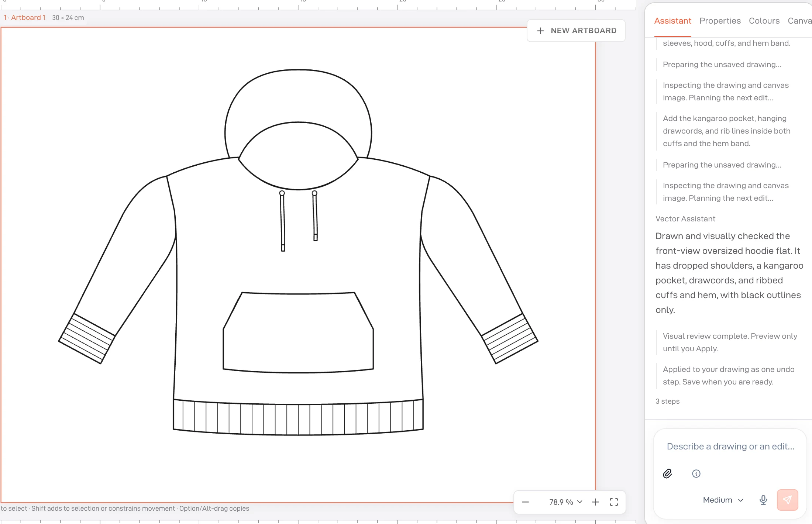The width and height of the screenshot is (812, 524).
Task: Open the 78.9 % zoom level dropdown
Action: [x=565, y=502]
